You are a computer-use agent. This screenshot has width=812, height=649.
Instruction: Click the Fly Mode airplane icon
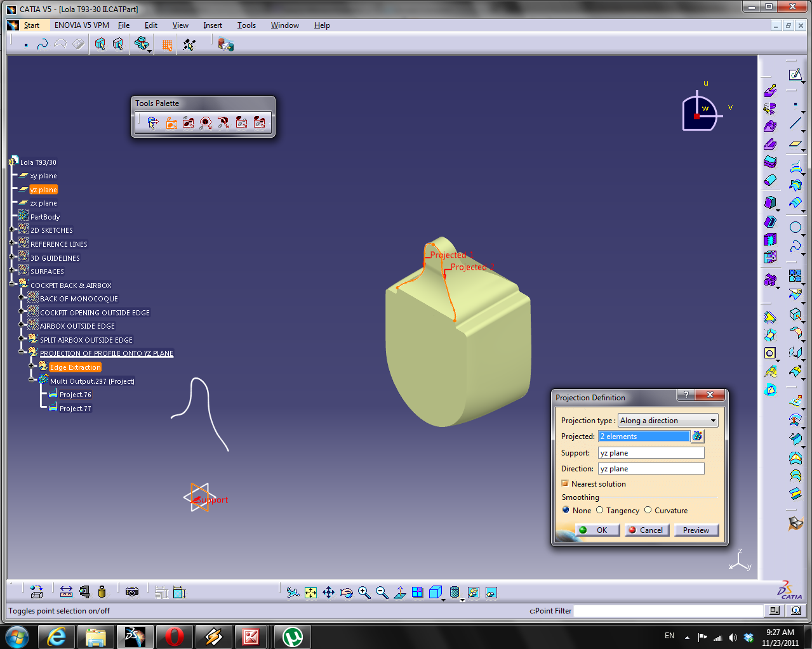pyautogui.click(x=293, y=593)
